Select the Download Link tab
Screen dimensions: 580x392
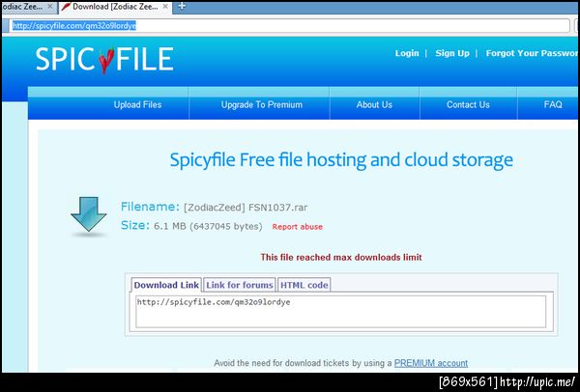[166, 285]
